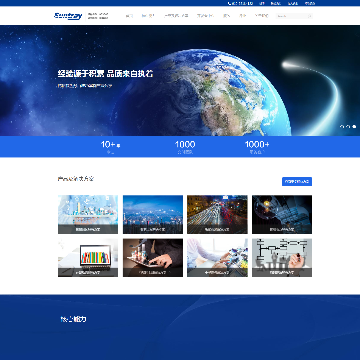Click the "1000+" statistic in the blue band

click(x=257, y=144)
